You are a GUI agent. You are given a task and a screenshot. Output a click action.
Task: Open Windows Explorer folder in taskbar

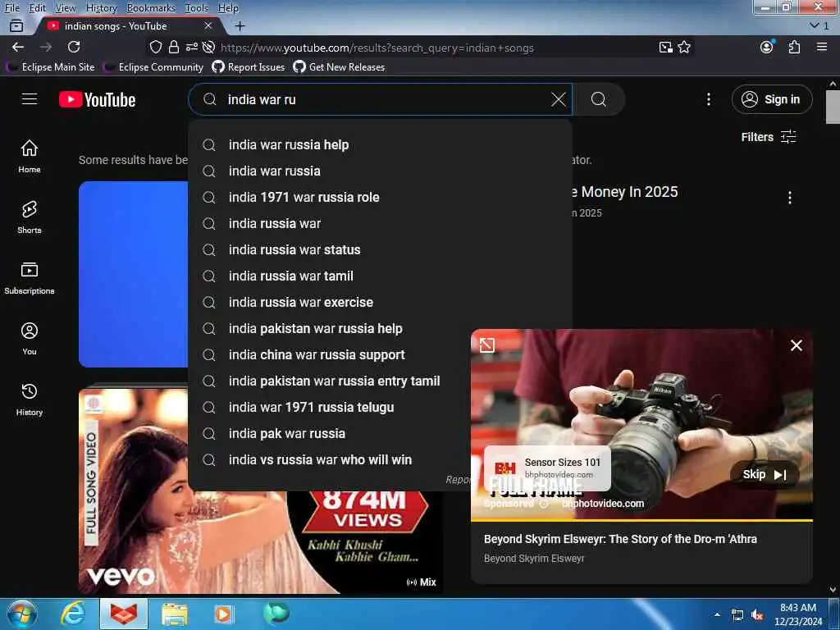pos(175,614)
